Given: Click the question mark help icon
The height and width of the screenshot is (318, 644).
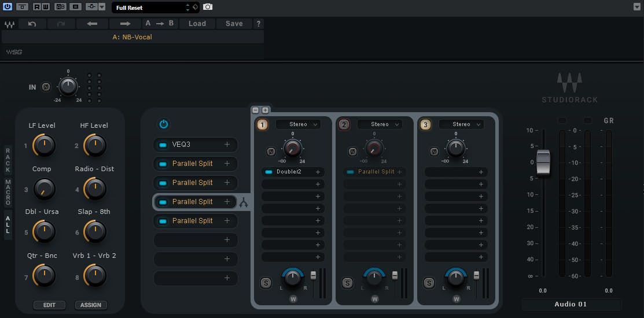Looking at the screenshot, I should click(258, 24).
